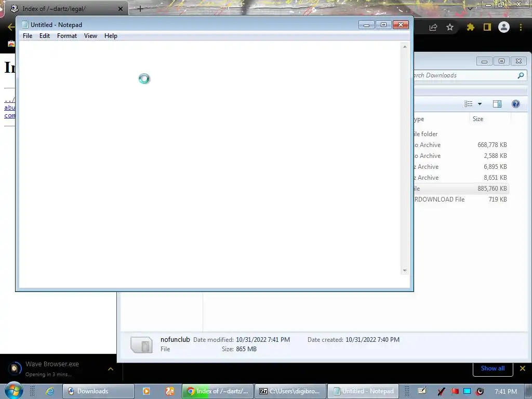Click the speaker volume tray icon
The width and height of the screenshot is (532, 399).
click(480, 392)
